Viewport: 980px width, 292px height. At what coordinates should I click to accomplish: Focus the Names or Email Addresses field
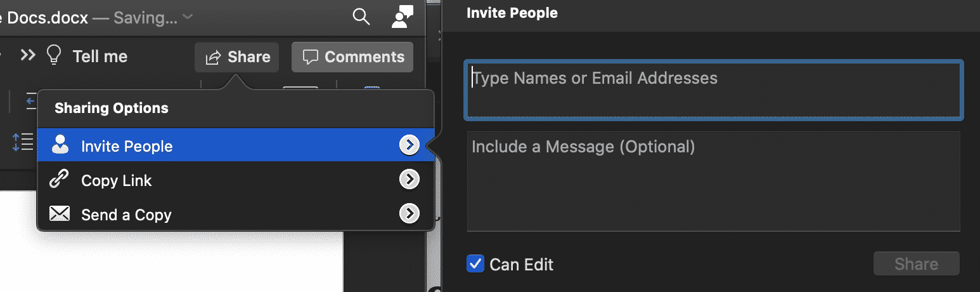(714, 90)
